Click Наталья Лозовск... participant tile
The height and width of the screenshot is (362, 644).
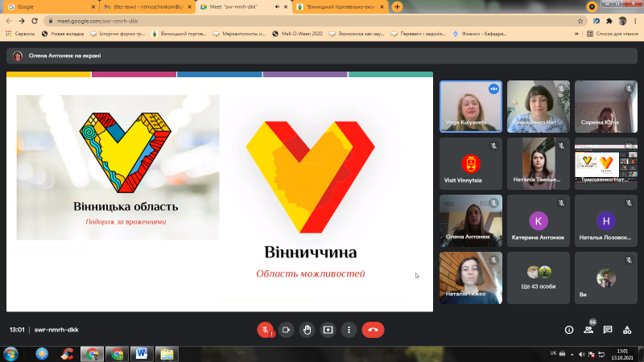606,220
